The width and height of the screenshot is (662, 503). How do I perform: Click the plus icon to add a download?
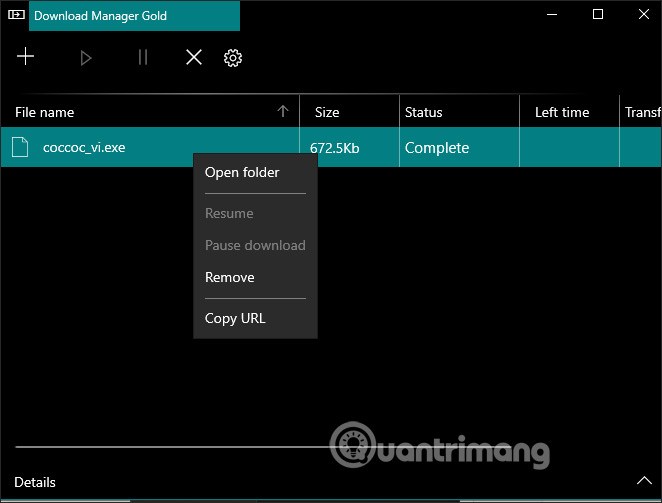(x=25, y=57)
